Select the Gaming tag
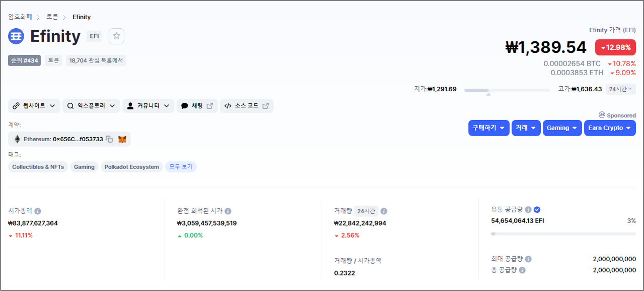The height and width of the screenshot is (291, 644). pyautogui.click(x=84, y=167)
